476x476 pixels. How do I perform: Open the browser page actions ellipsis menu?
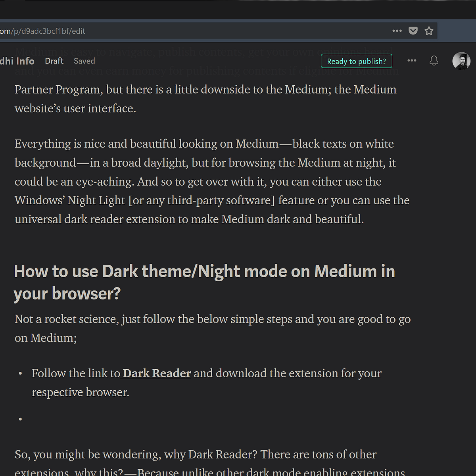click(x=397, y=31)
